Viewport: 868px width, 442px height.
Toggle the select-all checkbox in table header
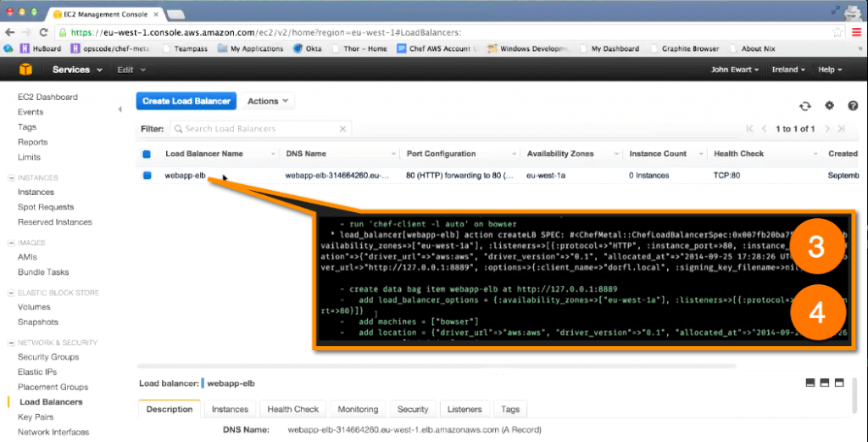pos(147,154)
